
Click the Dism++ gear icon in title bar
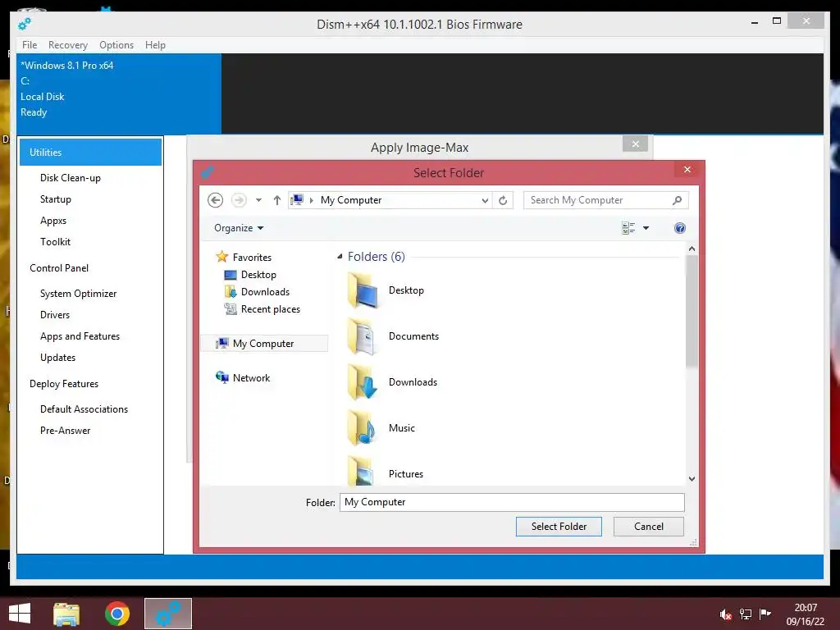tap(25, 24)
